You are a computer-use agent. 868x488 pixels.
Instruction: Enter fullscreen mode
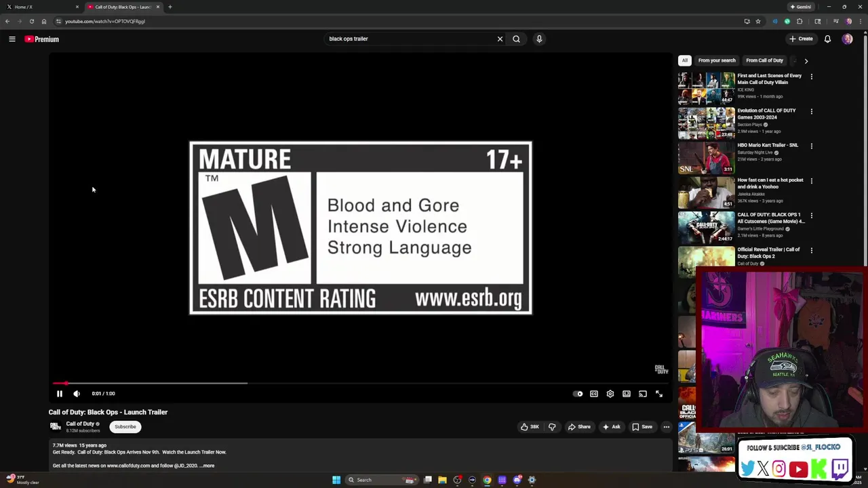[x=659, y=394]
